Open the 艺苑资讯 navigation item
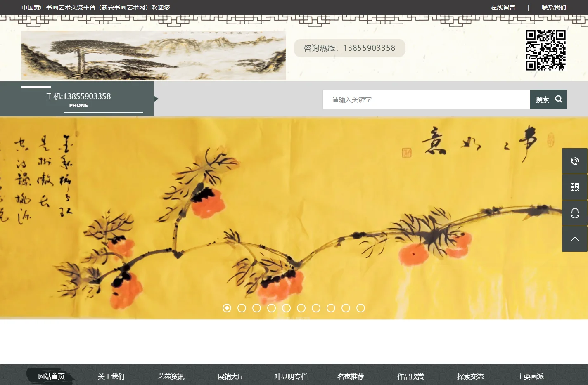Viewport: 588px width, 385px height. pos(171,376)
